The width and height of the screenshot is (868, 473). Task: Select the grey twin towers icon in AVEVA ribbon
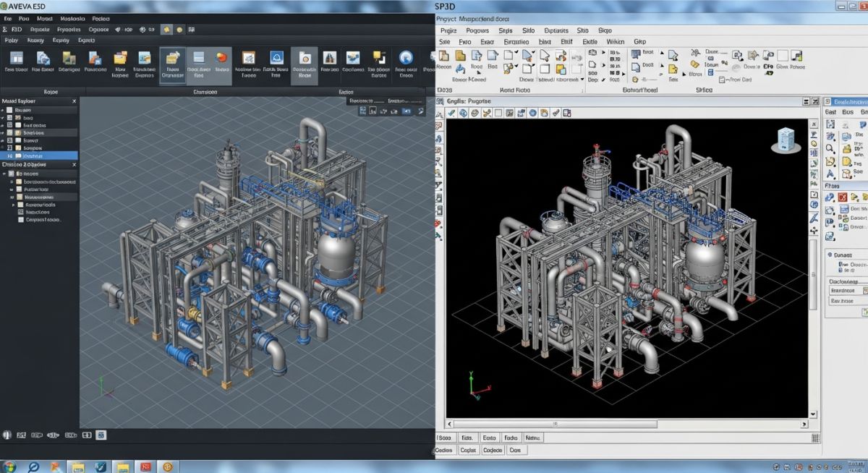329,57
